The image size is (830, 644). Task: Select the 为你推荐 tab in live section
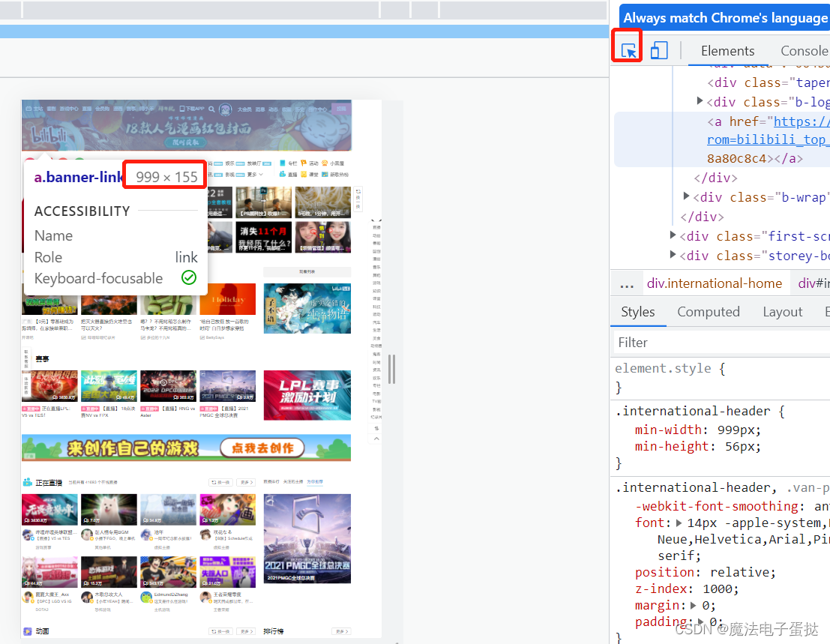pyautogui.click(x=315, y=482)
